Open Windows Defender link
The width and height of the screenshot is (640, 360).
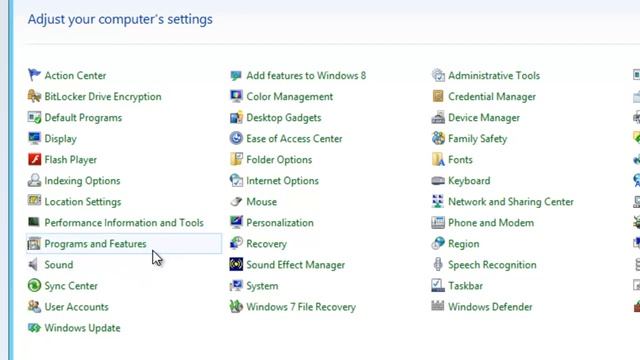click(490, 307)
